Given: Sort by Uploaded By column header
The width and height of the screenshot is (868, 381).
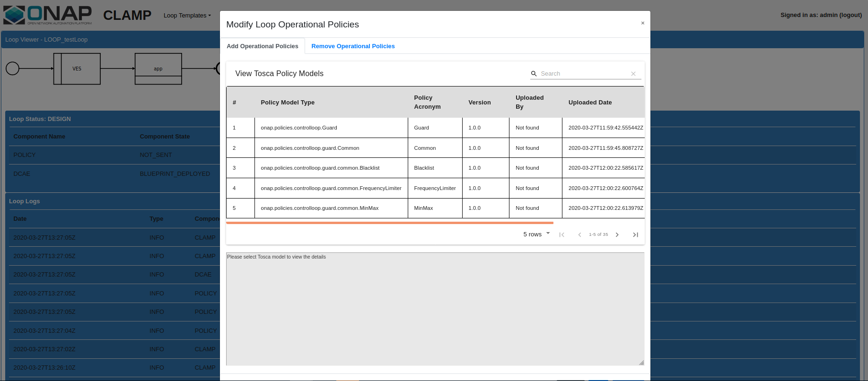Looking at the screenshot, I should [x=529, y=102].
